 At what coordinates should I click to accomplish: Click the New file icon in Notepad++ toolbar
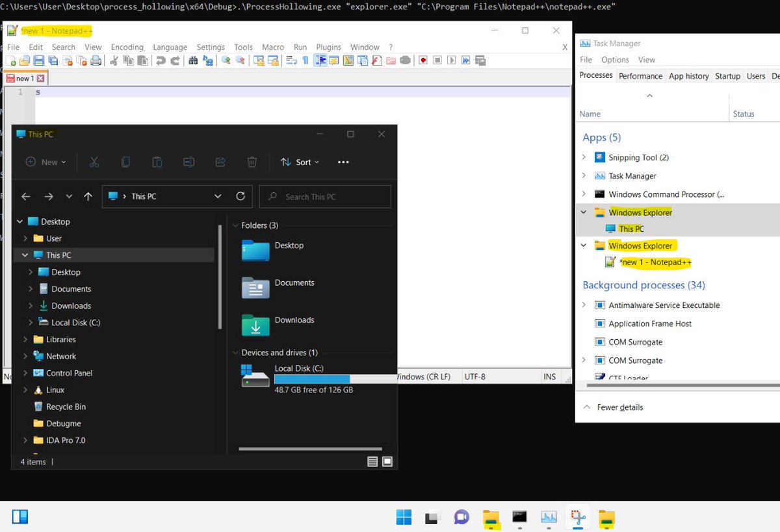coord(10,60)
